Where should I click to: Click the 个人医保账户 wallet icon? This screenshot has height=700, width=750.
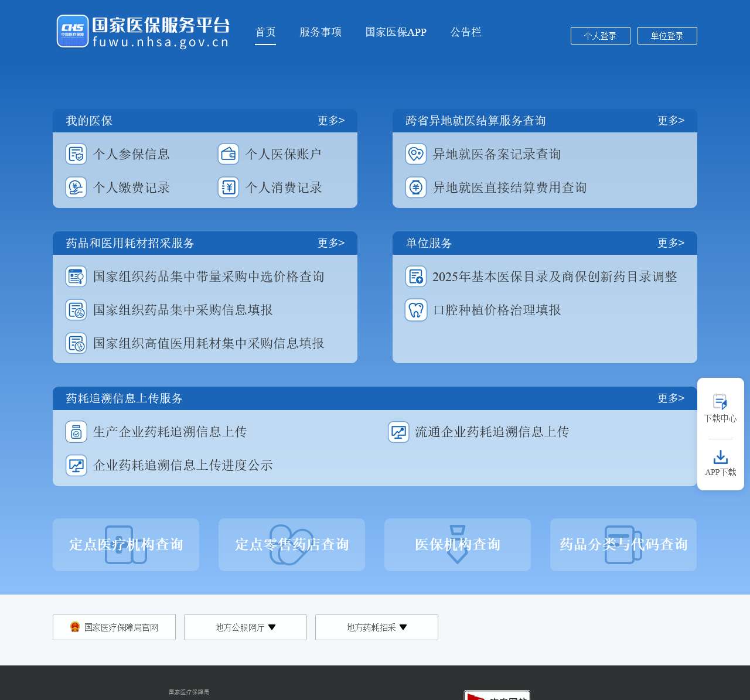point(228,153)
